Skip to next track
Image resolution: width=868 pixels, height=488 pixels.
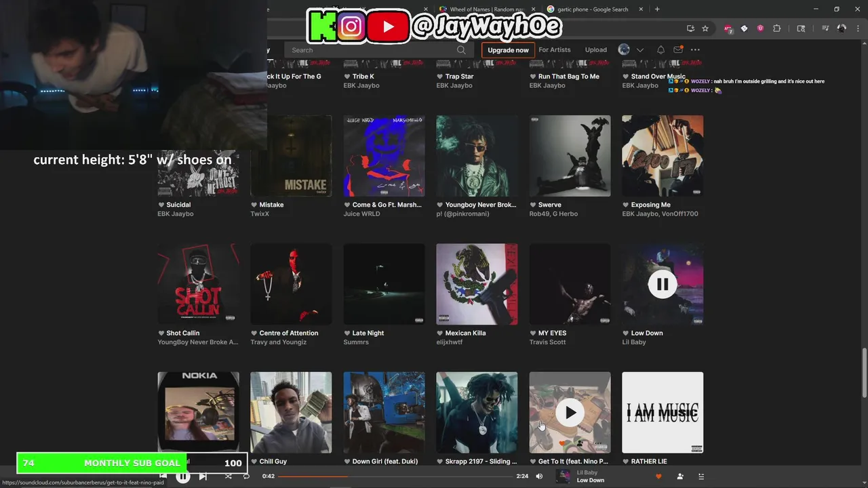click(203, 476)
